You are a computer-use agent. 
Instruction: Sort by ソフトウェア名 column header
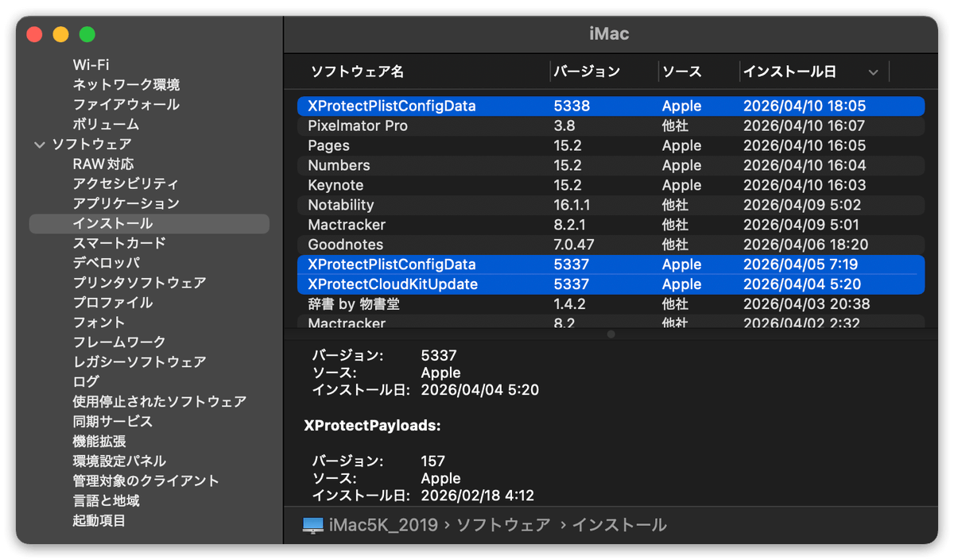click(357, 71)
